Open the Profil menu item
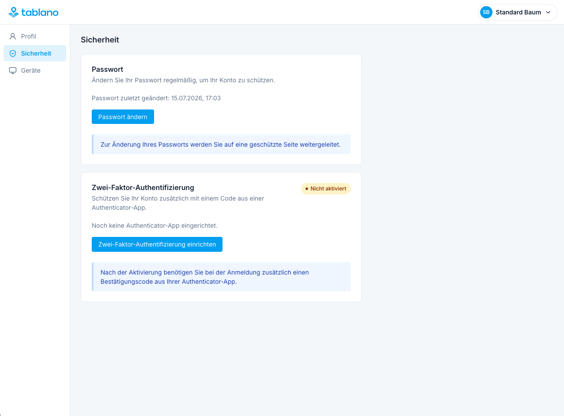 point(35,36)
